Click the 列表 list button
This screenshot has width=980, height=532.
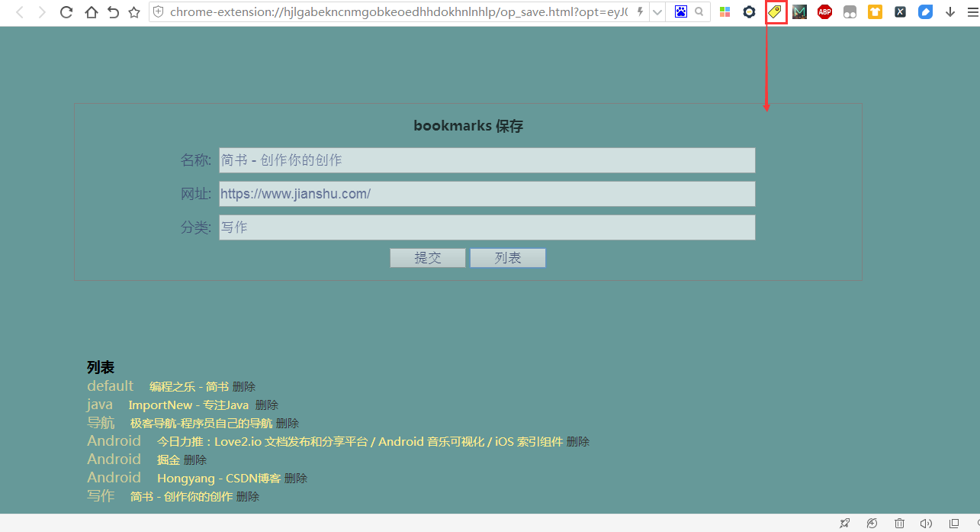(x=508, y=258)
